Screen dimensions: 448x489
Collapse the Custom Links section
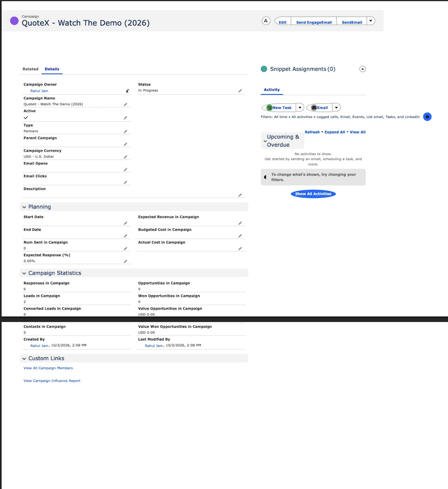tap(24, 359)
